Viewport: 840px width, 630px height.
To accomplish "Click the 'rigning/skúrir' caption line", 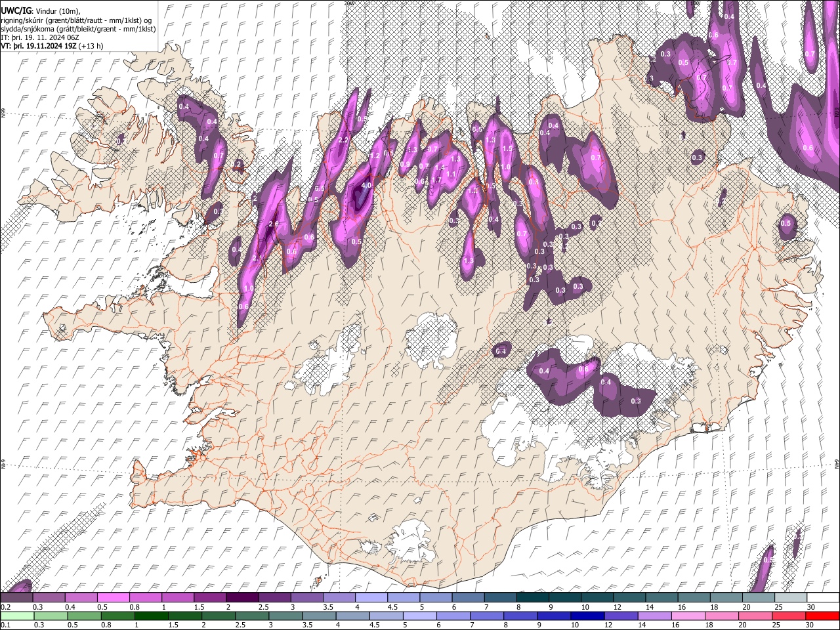I will tap(77, 20).
